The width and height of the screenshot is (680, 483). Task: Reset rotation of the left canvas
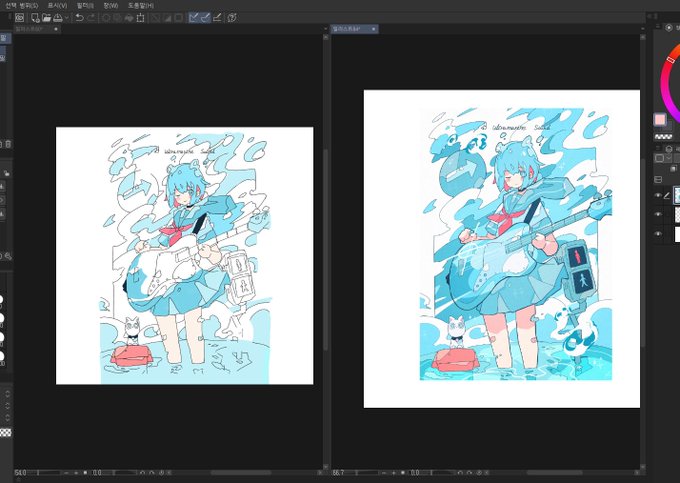click(x=161, y=473)
